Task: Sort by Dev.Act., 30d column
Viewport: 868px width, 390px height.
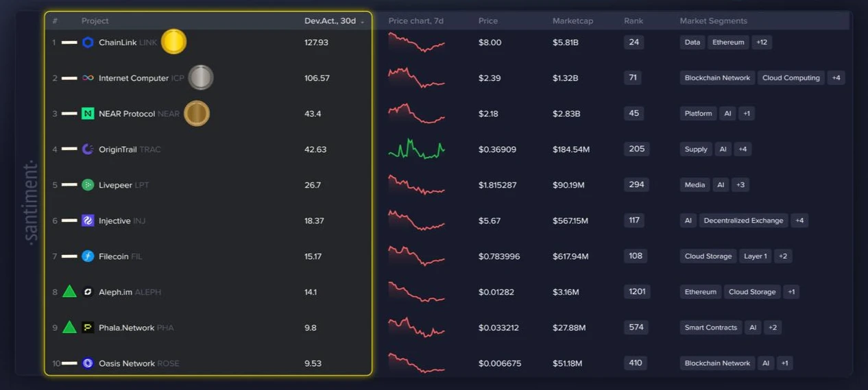Action: coord(334,21)
